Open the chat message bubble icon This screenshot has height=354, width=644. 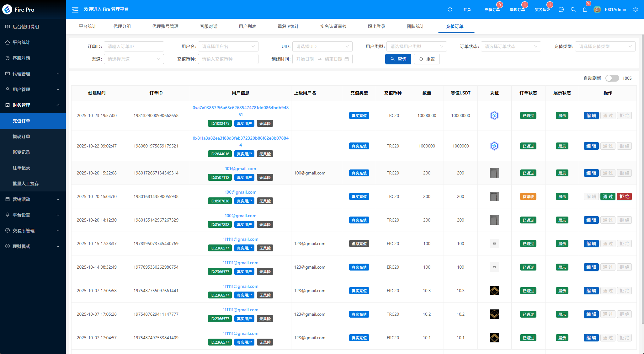561,10
